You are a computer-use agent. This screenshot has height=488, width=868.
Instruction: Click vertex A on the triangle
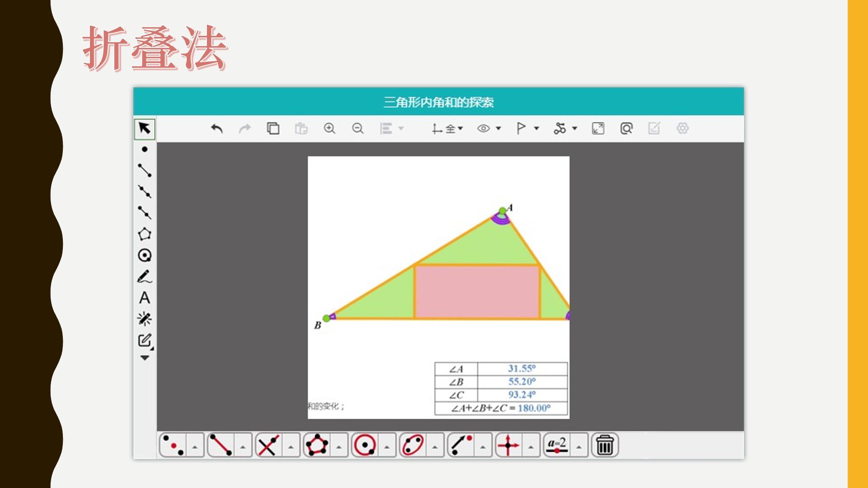point(502,211)
